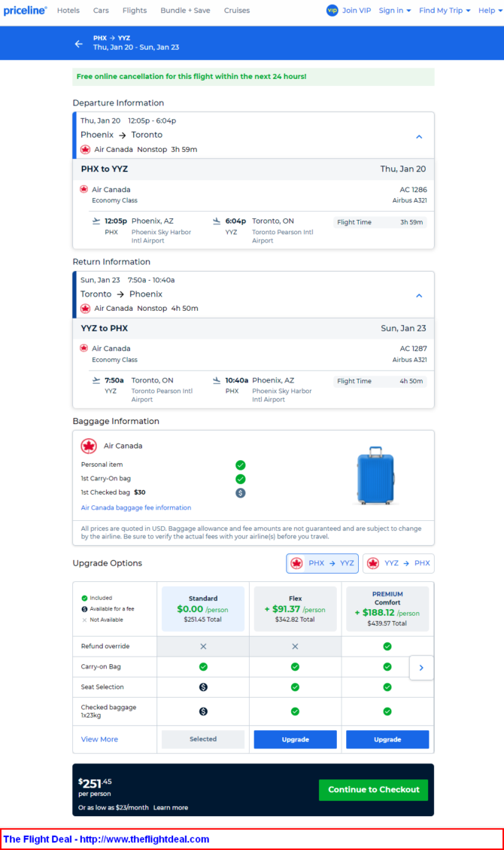Click landing plane icon for 6:04p arrival
Viewport: 504px width, 850px height.
click(217, 221)
